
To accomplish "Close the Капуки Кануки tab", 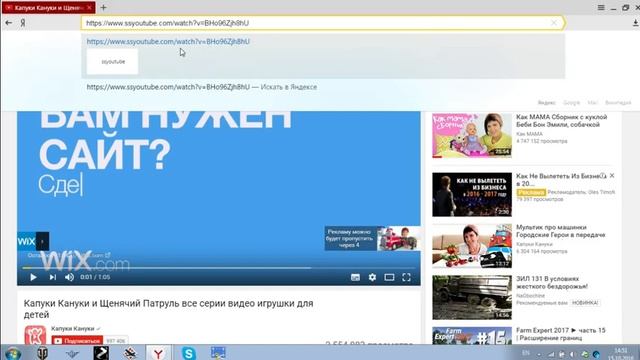I will click(89, 7).
